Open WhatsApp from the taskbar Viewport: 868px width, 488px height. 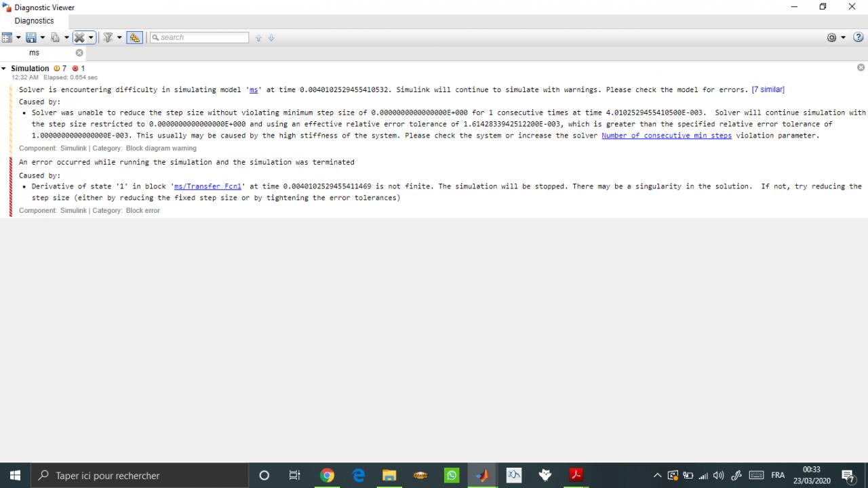(x=452, y=475)
